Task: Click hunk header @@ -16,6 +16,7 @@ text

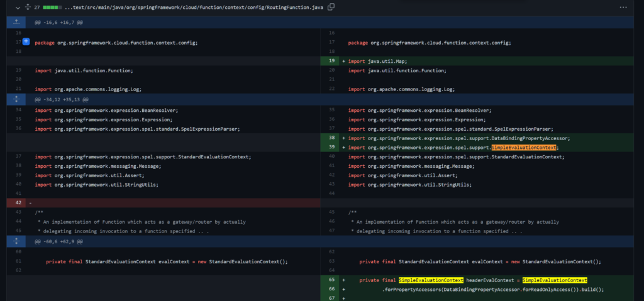Action: 58,23
